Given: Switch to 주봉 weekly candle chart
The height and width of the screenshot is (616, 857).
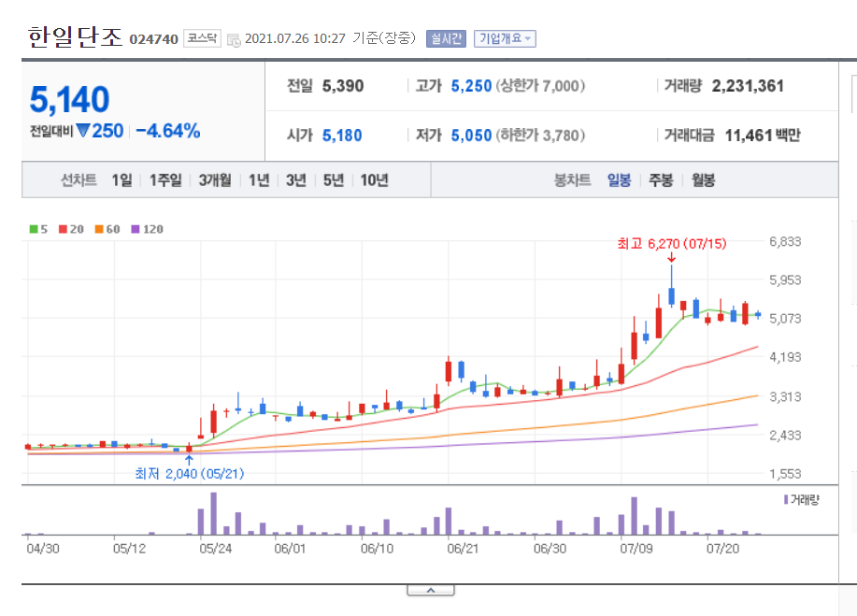Looking at the screenshot, I should (661, 179).
